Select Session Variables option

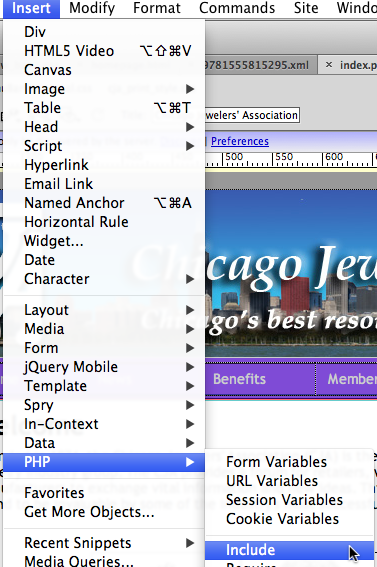click(x=289, y=500)
